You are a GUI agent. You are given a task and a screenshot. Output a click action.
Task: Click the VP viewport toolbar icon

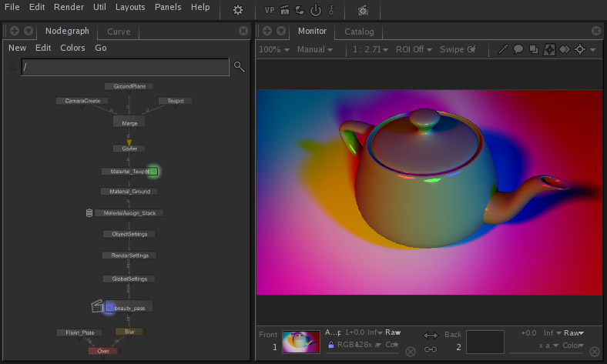click(x=270, y=10)
